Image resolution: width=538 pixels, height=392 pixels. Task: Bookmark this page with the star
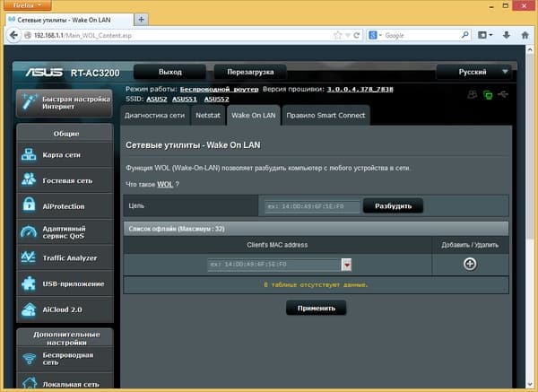(x=338, y=35)
